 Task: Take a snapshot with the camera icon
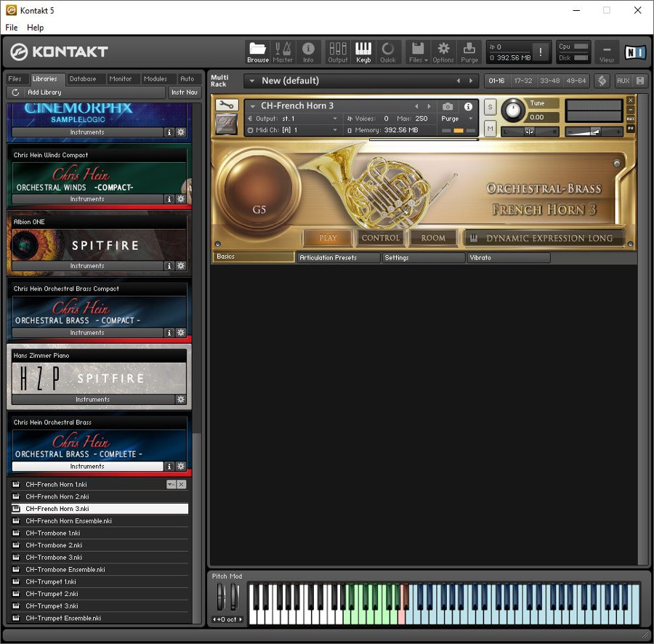448,106
